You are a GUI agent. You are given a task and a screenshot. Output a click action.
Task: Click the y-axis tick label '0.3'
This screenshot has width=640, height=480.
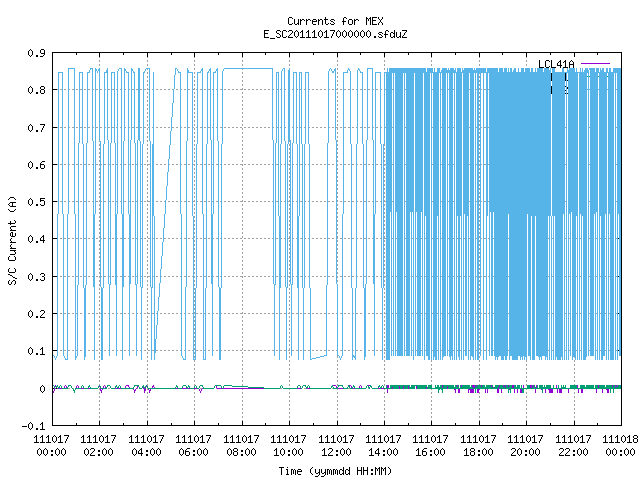click(x=36, y=277)
